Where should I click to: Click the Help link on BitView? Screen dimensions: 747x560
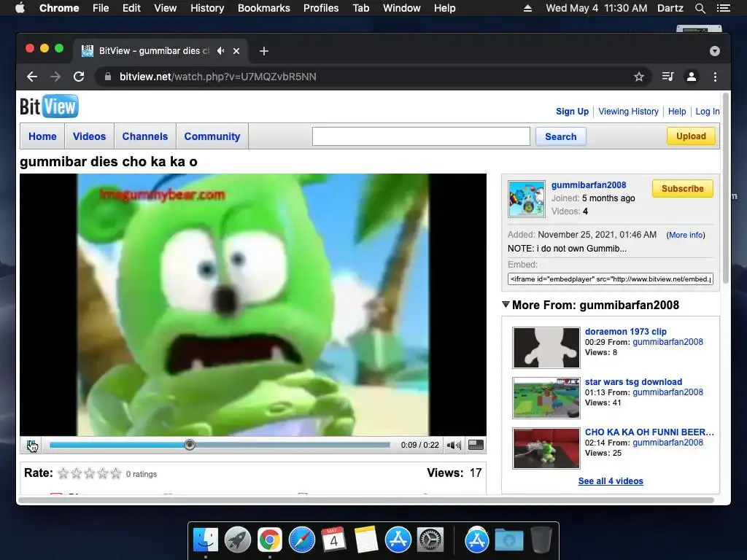677,112
